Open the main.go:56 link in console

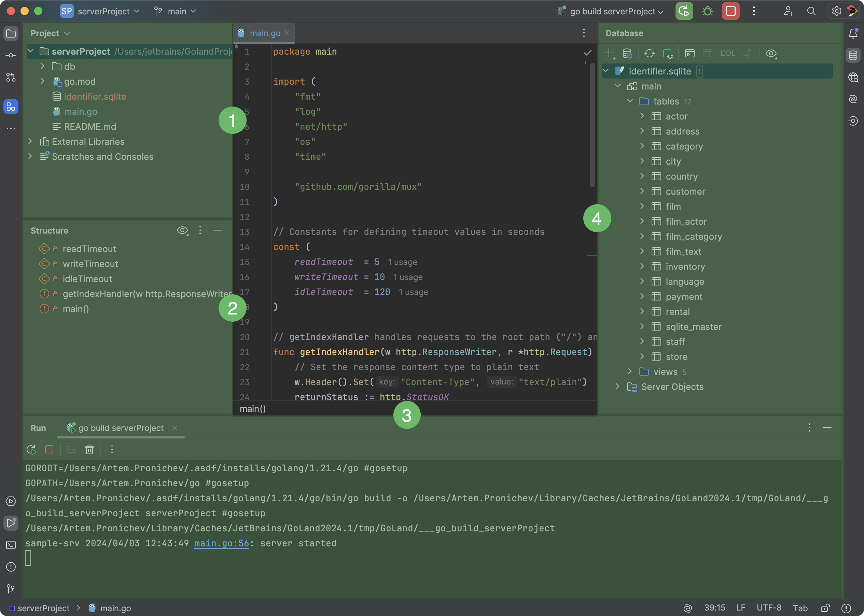click(x=222, y=543)
